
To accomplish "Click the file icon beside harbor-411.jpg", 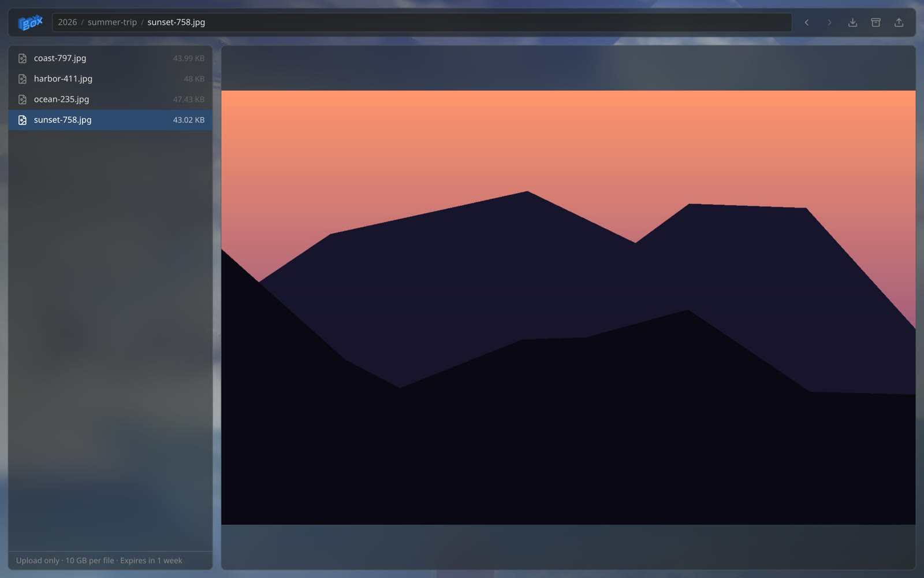I will point(23,79).
